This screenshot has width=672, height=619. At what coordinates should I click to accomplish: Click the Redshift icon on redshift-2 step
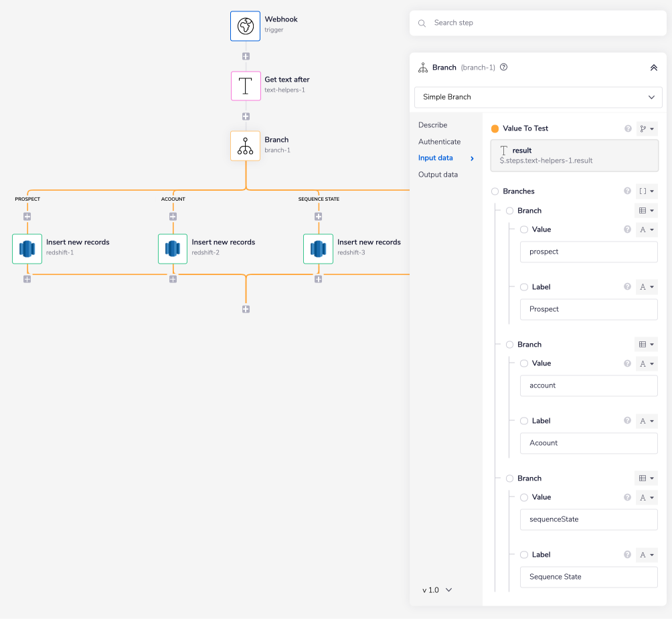[173, 248]
